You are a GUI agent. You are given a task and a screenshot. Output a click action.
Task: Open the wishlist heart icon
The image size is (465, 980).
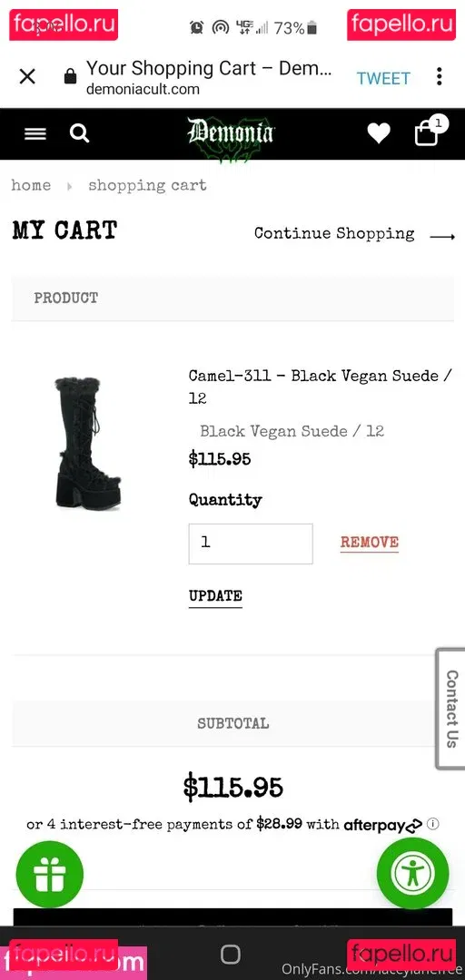pyautogui.click(x=379, y=133)
